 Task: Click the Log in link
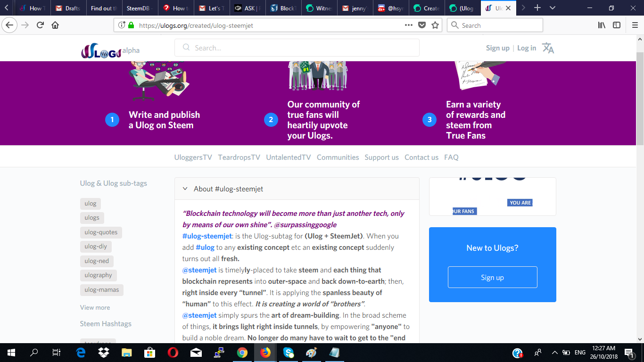click(527, 48)
